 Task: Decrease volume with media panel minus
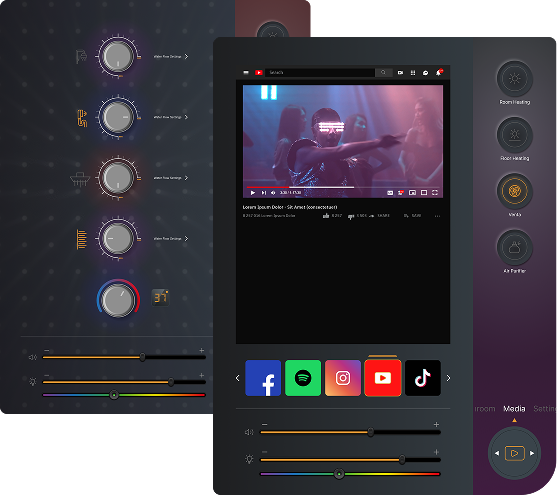click(x=265, y=424)
